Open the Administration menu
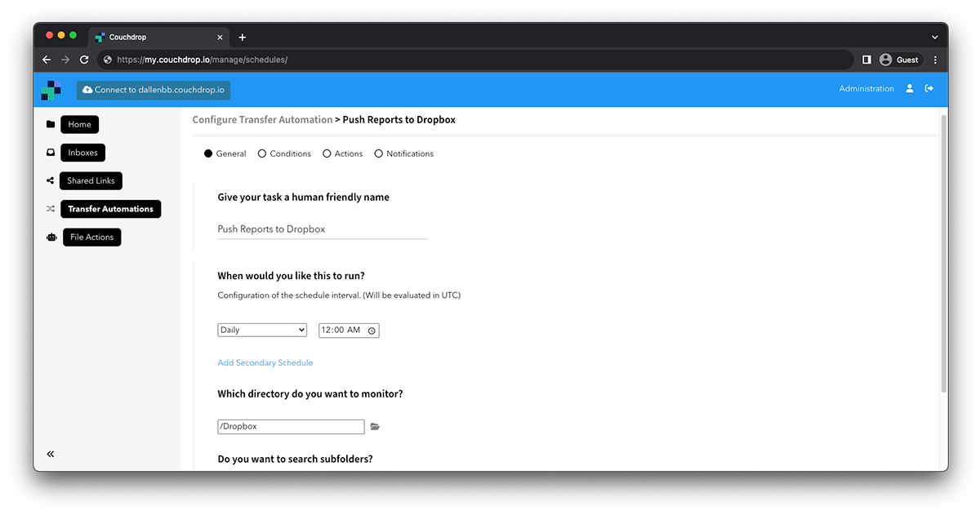 [x=866, y=88]
